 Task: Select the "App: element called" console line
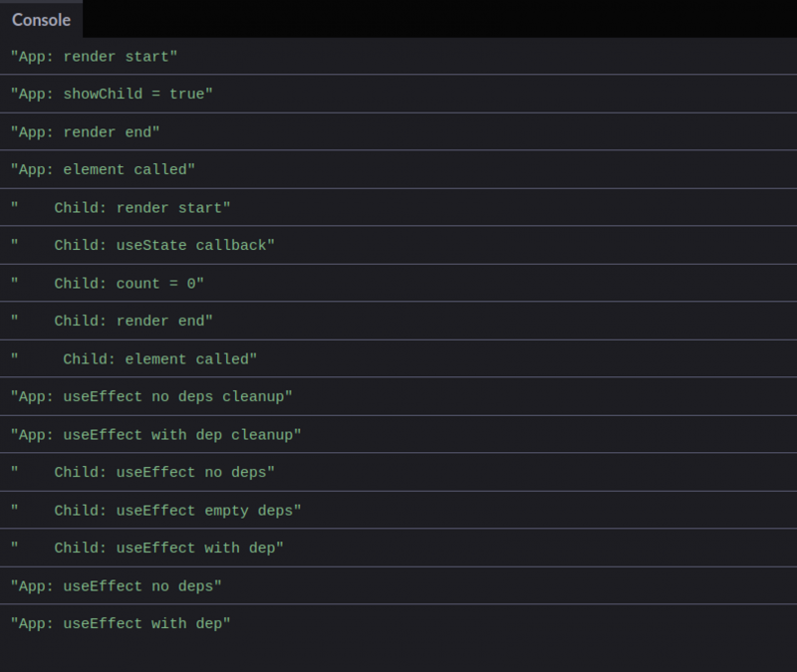tap(398, 169)
